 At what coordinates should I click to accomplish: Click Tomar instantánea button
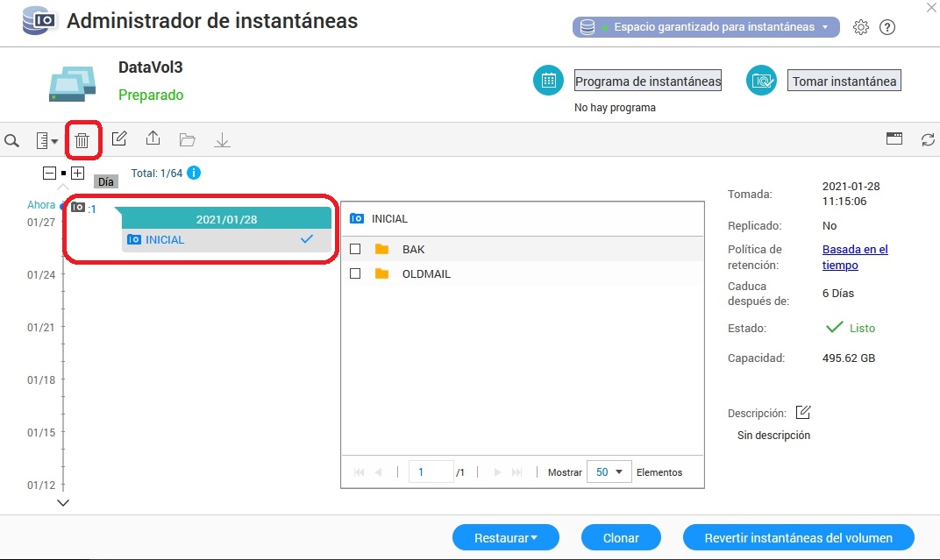(844, 82)
